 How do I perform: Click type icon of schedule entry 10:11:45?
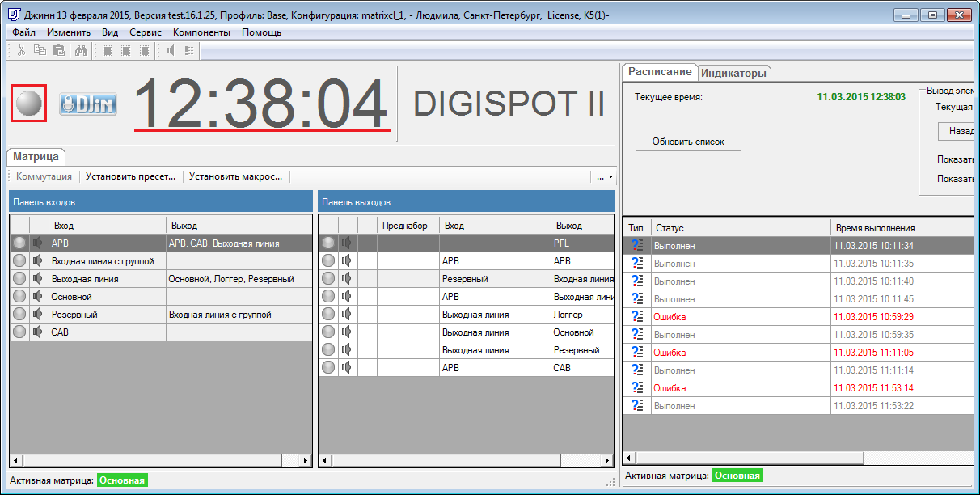pyautogui.click(x=637, y=299)
